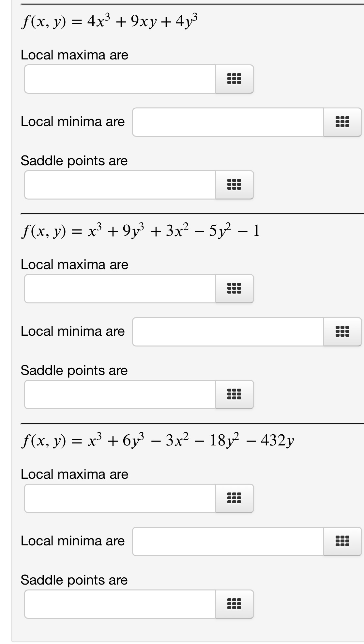Open keypad for first function's local maxima field
Viewport: 364px width, 644px height.
[235, 79]
